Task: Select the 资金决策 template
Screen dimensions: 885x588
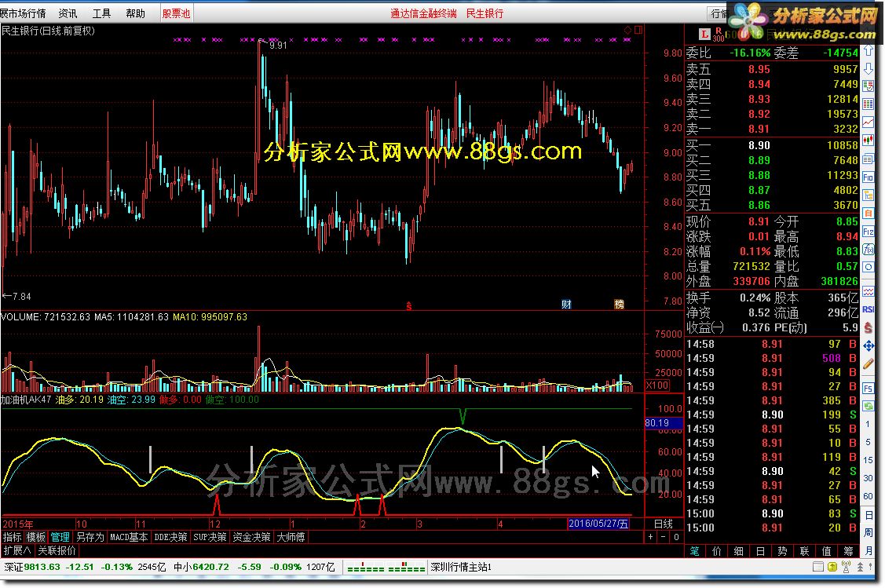Action: (252, 537)
